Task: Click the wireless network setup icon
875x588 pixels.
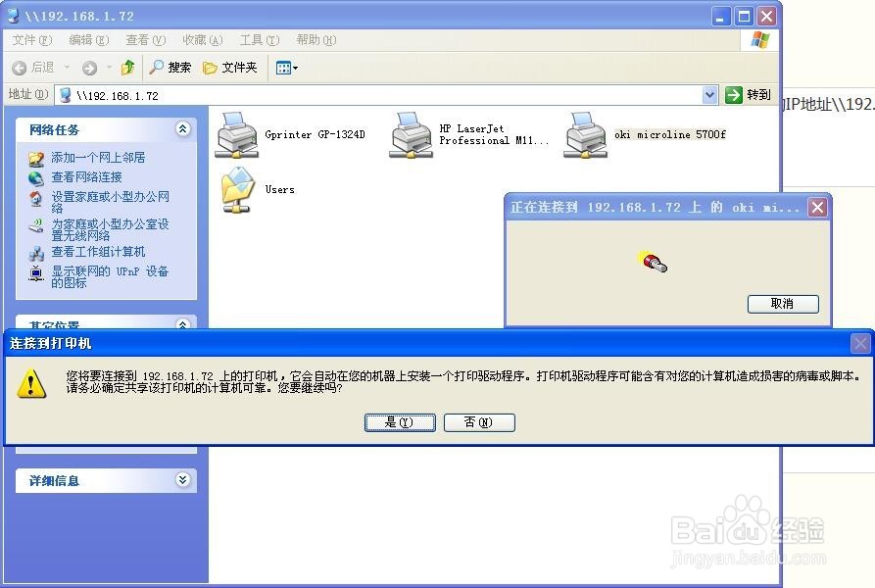Action: [36, 225]
